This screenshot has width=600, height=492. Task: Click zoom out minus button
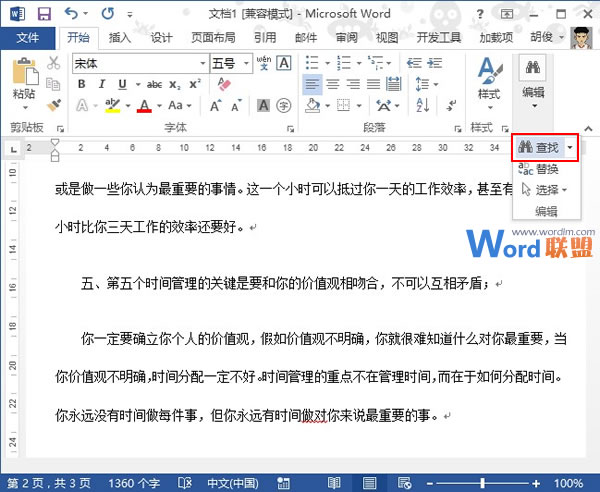coord(430,483)
